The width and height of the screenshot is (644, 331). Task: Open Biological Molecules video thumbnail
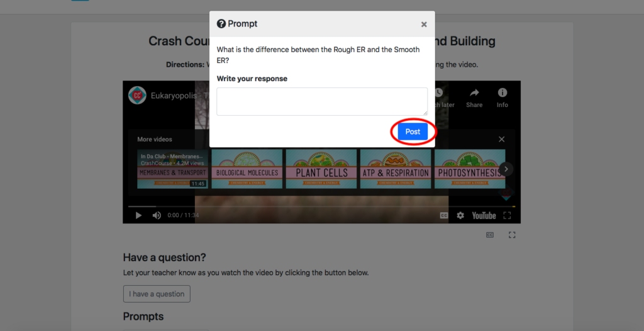[x=247, y=169]
